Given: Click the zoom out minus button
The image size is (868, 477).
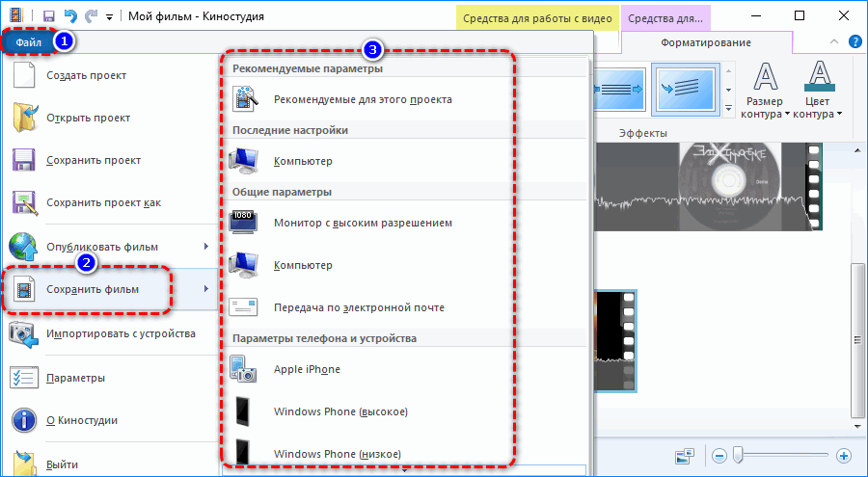Looking at the screenshot, I should 719,455.
